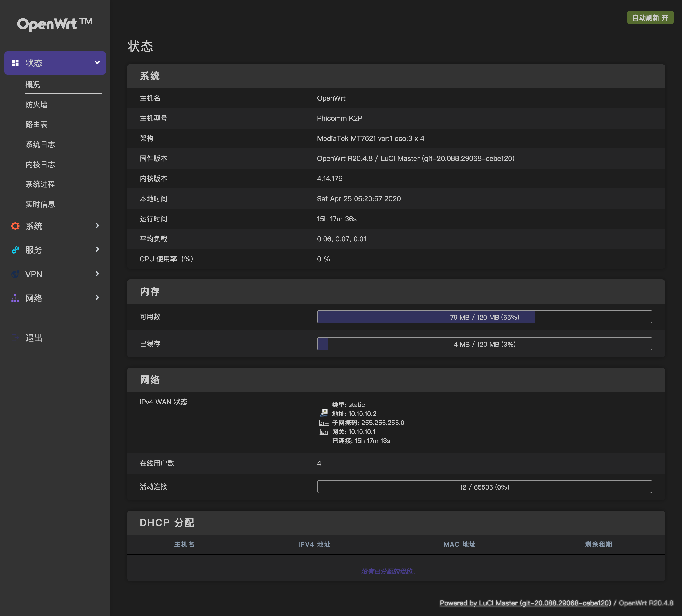682x616 pixels.
Task: Click the OpenWrt logo
Action: click(55, 24)
